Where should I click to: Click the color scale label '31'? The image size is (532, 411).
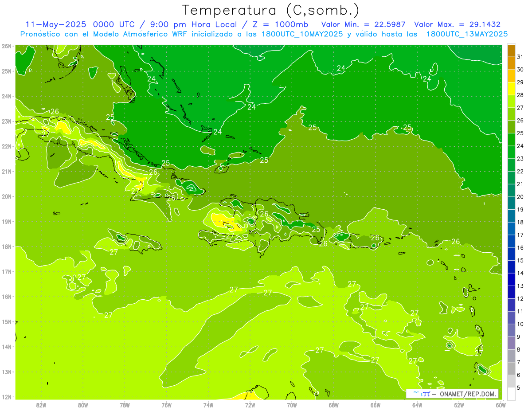click(520, 56)
